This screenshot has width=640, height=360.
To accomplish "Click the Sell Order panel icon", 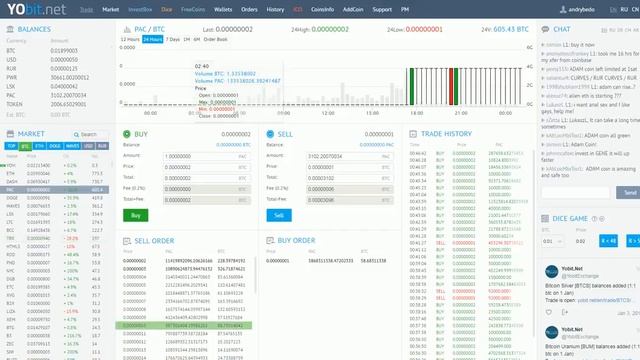I will click(127, 241).
